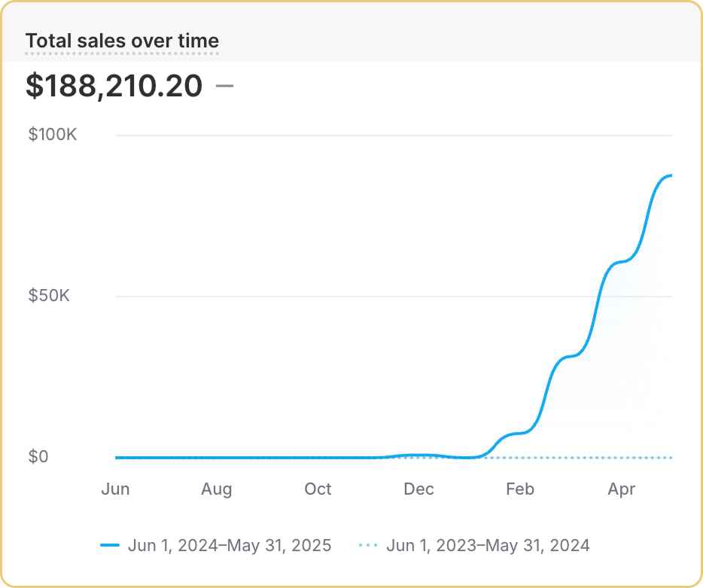Click the sales line peak at far right
Screen dimensions: 703x588
(668, 175)
